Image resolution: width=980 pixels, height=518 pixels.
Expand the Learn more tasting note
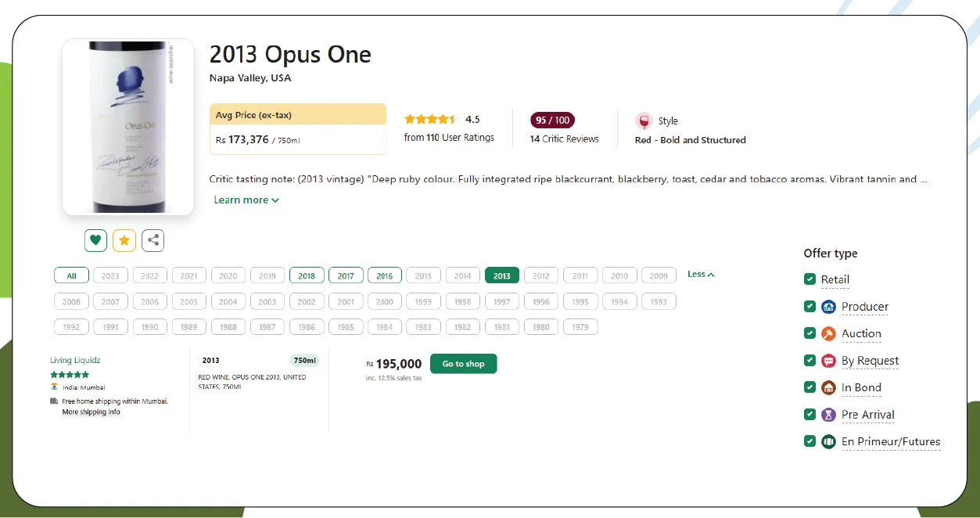[246, 200]
